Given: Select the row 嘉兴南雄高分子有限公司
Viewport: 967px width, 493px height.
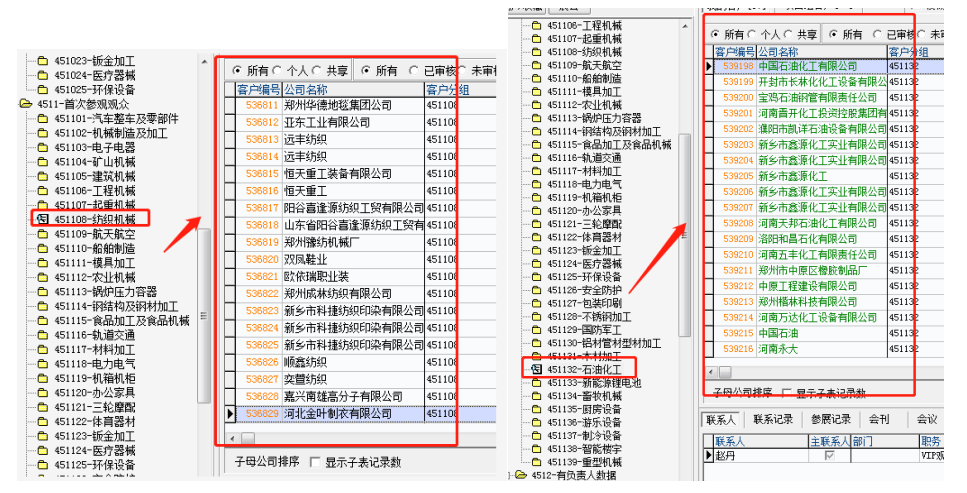Looking at the screenshot, I should (360, 397).
